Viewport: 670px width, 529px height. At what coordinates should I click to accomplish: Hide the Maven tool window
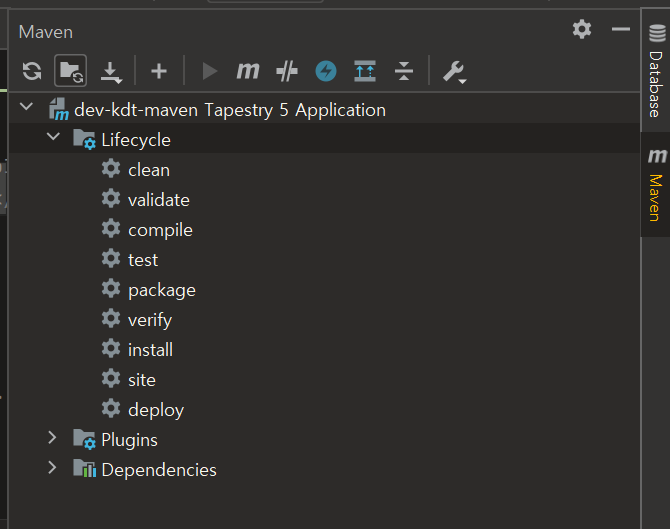tap(621, 29)
